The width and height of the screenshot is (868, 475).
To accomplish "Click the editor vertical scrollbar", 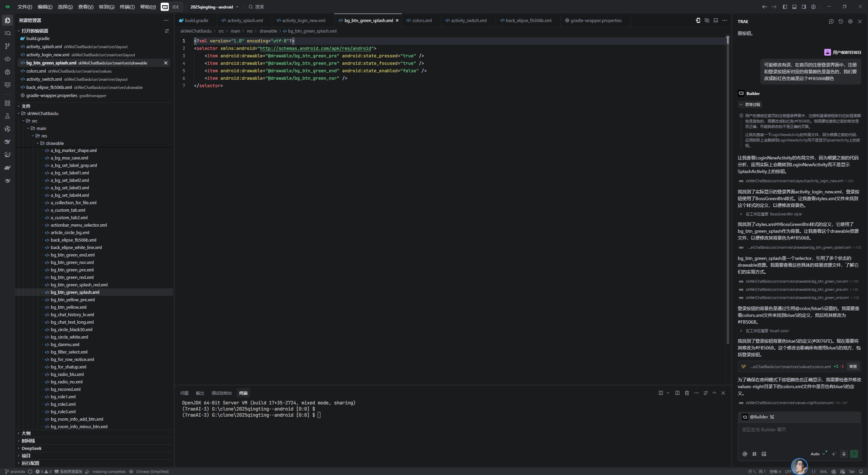I will pos(728,190).
